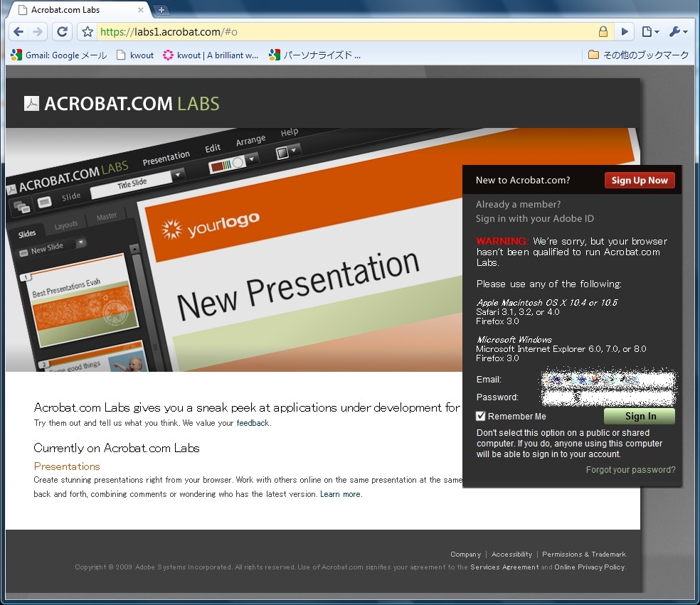Click the stacked slides icon in preview toolbar
The height and width of the screenshot is (605, 700).
click(21, 207)
